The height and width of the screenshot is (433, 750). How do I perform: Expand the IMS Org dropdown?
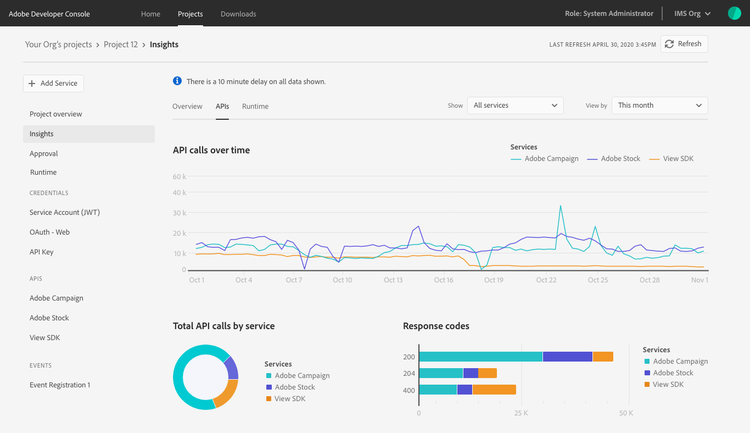[x=692, y=13]
